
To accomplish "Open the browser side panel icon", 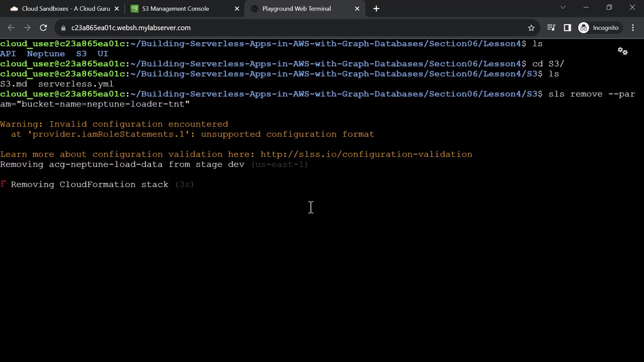I will point(568,28).
